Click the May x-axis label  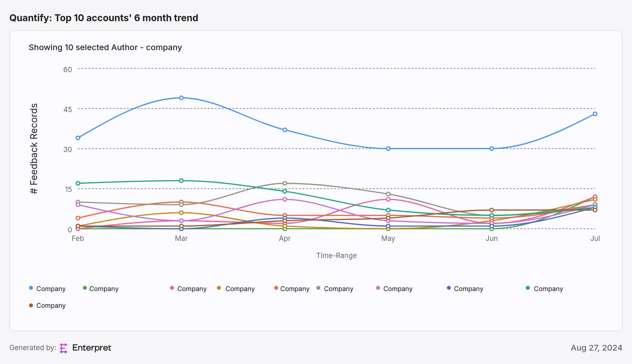(388, 238)
